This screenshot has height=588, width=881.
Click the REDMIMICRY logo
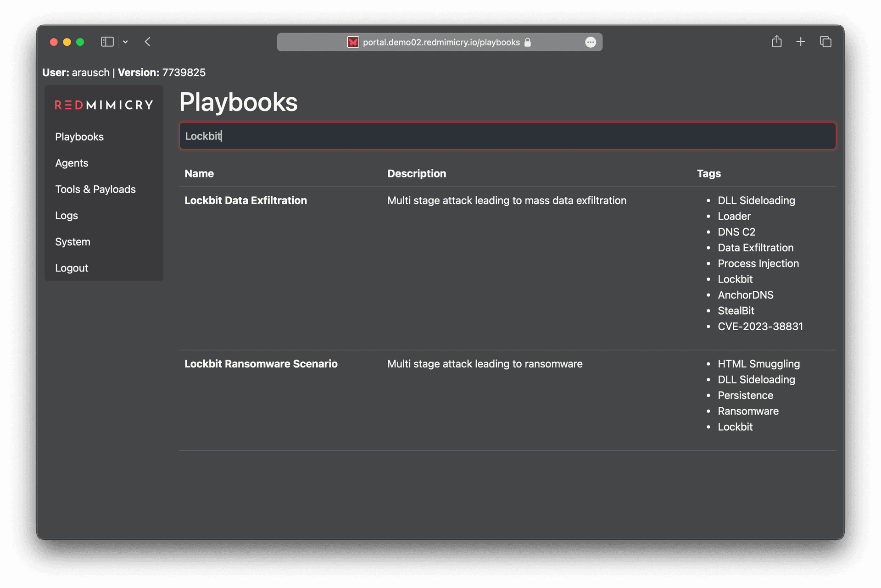pos(104,105)
